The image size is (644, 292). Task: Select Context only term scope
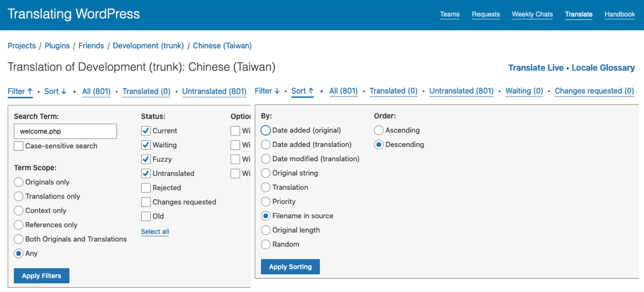coord(18,210)
